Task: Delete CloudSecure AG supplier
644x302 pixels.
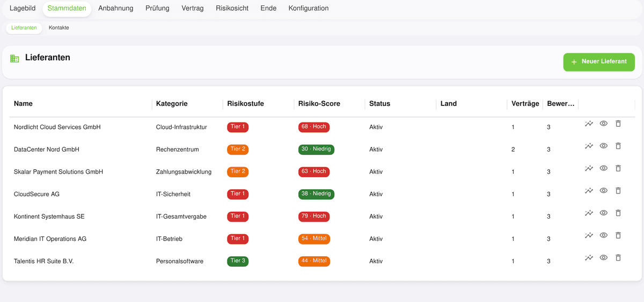Action: 618,190
